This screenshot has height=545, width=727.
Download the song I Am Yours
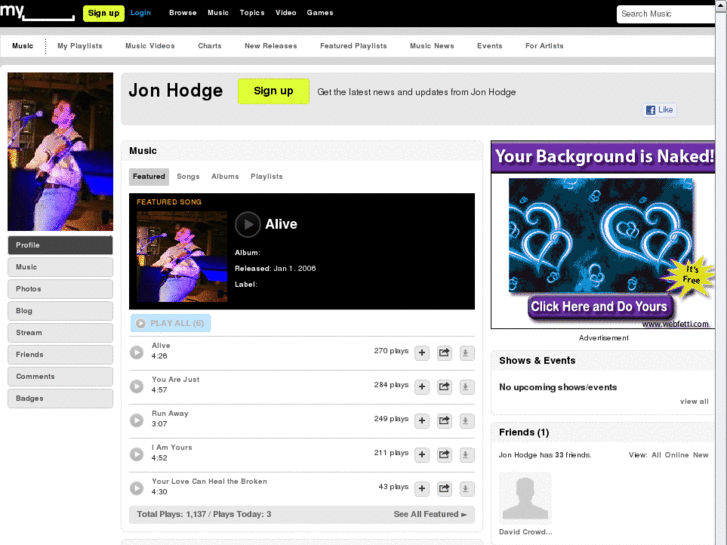466,455
